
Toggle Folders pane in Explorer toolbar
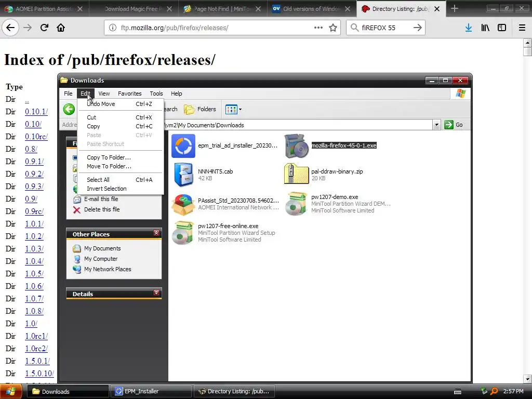200,109
